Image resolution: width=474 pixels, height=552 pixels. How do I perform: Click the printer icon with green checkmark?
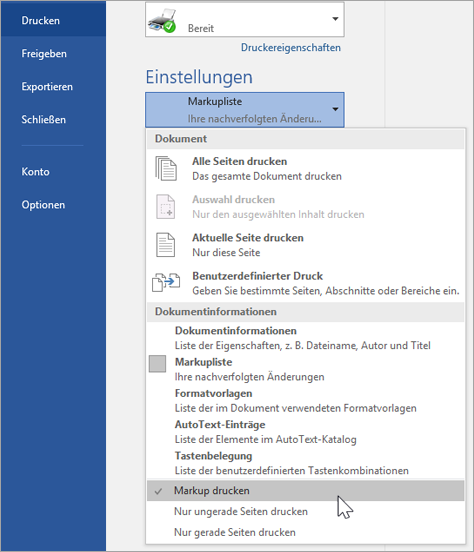(162, 21)
